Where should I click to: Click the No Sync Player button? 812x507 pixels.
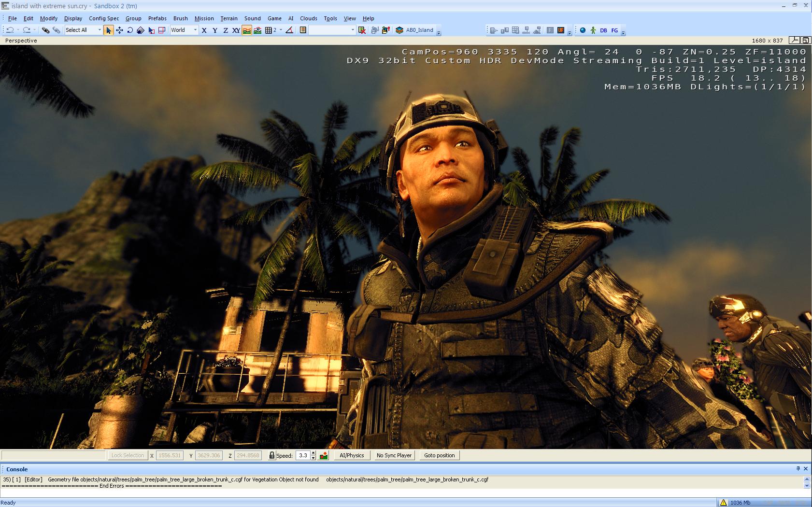coord(394,455)
